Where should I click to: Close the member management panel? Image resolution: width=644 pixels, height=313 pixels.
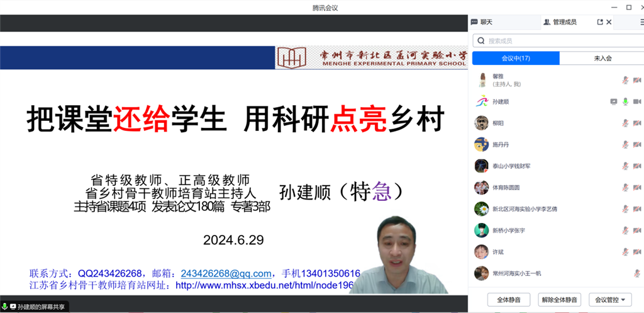(x=609, y=22)
